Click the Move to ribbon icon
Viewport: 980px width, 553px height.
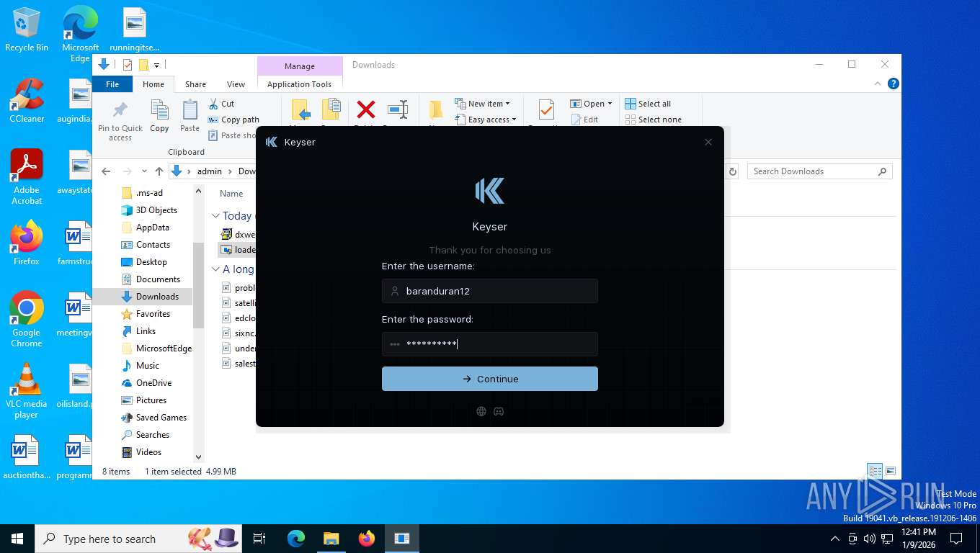pos(300,110)
